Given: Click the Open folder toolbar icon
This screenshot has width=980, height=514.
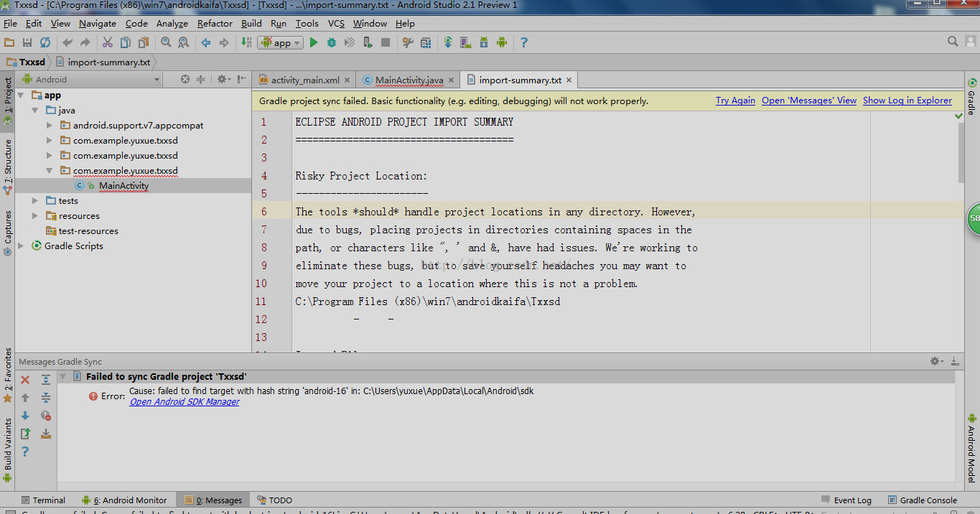Looking at the screenshot, I should pos(9,43).
